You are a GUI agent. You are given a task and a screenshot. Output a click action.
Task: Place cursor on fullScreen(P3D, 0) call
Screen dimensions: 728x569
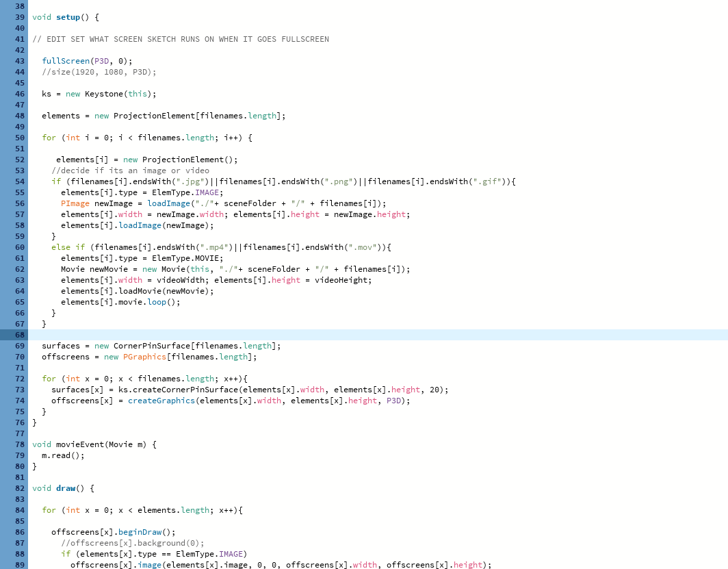(x=87, y=61)
